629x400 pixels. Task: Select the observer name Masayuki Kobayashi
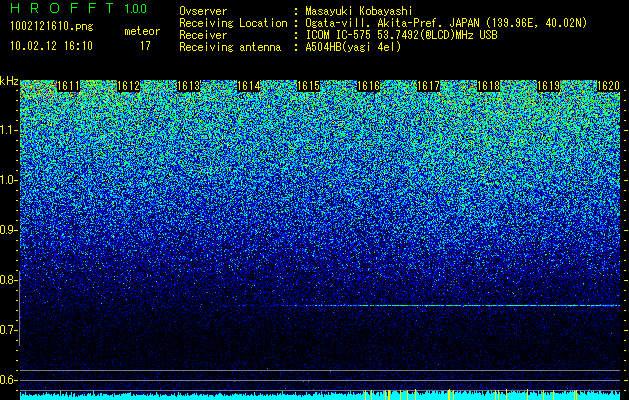(359, 11)
